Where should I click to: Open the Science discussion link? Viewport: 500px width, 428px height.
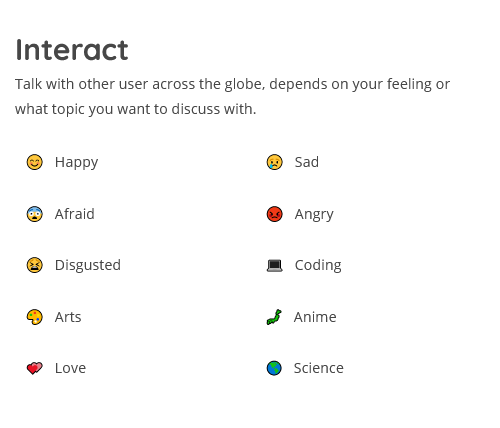[319, 368]
